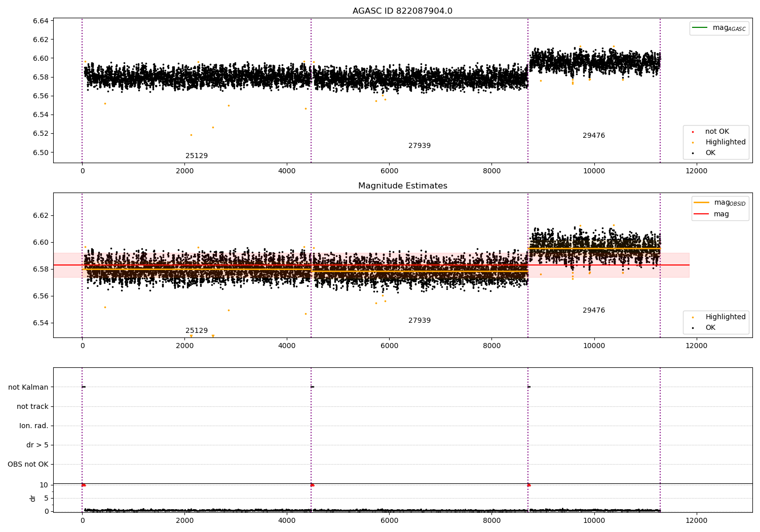Click the top panel's green mag AGASC legend entry

click(719, 28)
